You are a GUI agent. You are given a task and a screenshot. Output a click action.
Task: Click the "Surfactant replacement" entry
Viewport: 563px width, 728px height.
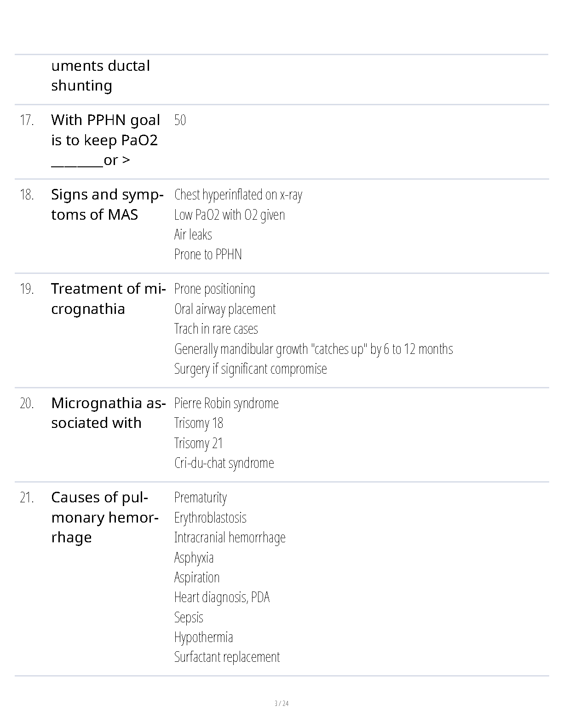[227, 657]
